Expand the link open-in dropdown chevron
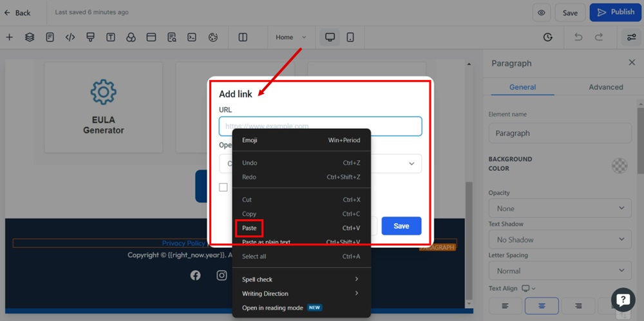This screenshot has width=644, height=321. (x=412, y=164)
